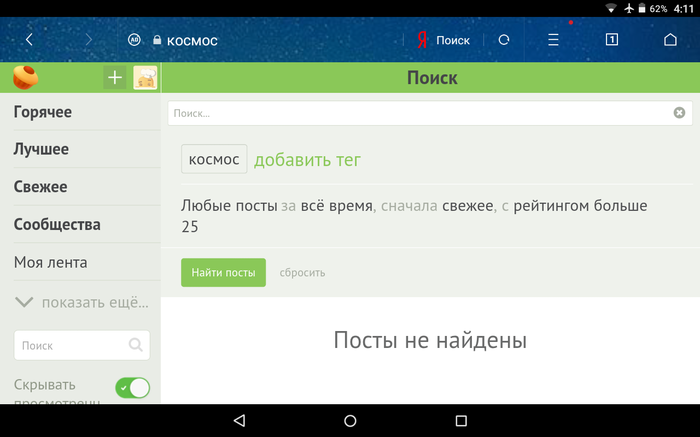Go to browser home page icon
The width and height of the screenshot is (700, 437).
(x=670, y=40)
